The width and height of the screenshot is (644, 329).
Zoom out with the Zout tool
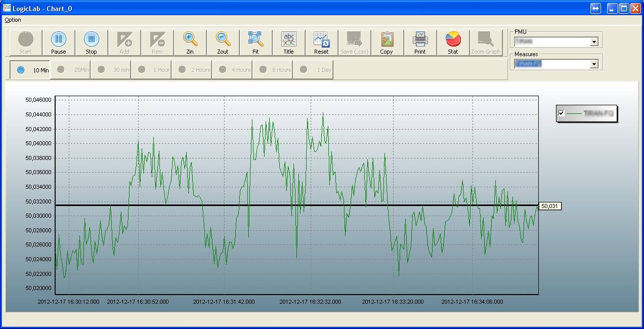pyautogui.click(x=223, y=43)
